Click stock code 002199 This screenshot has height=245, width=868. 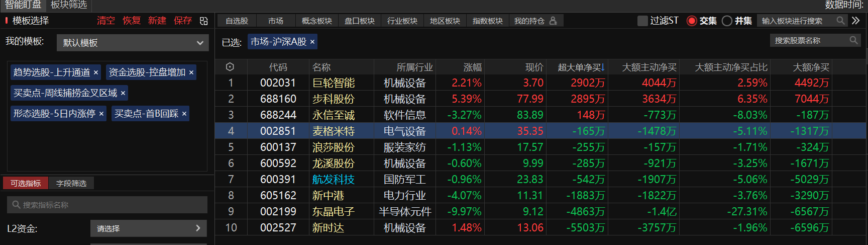[278, 211]
